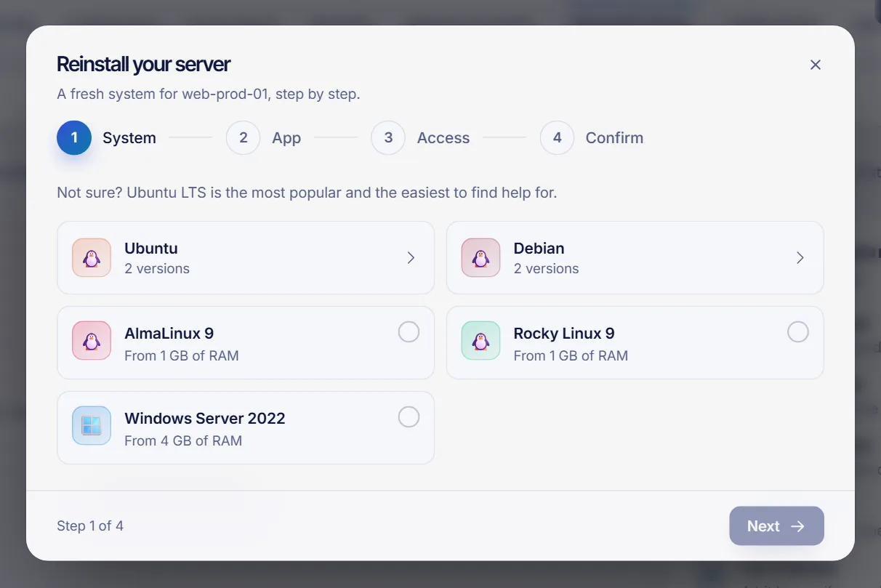Click Rocky Linux's "From 1 GB of RAM" text
Screen dimensions: 881x588
pyautogui.click(x=571, y=355)
